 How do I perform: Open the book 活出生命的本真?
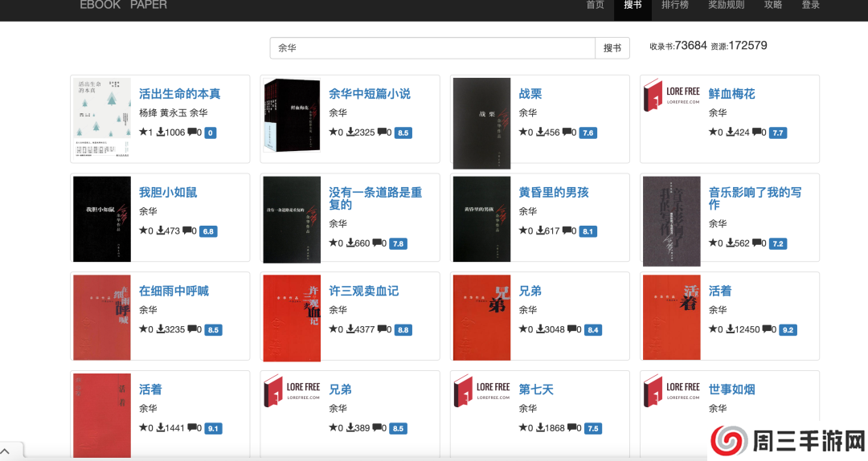click(179, 93)
